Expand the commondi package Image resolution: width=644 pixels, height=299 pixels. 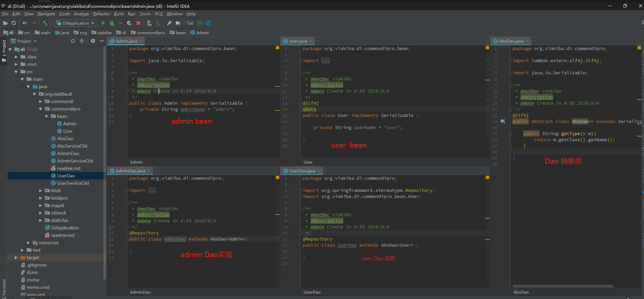41,101
